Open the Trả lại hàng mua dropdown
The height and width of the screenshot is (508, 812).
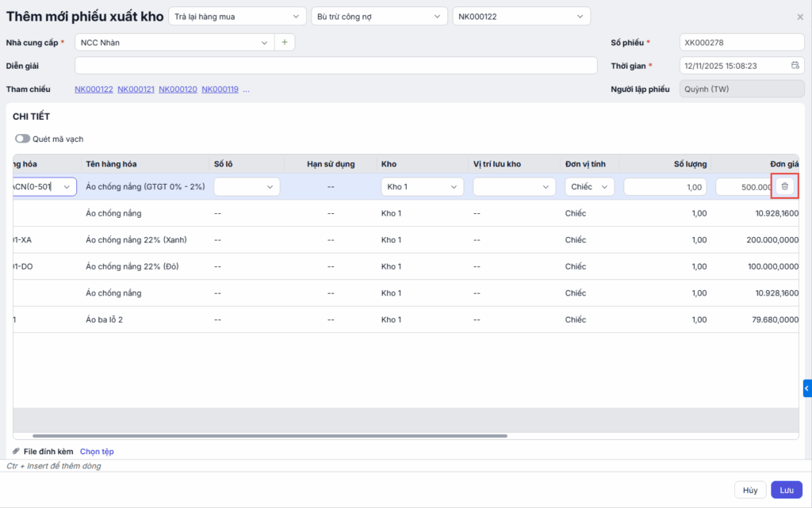tap(237, 17)
